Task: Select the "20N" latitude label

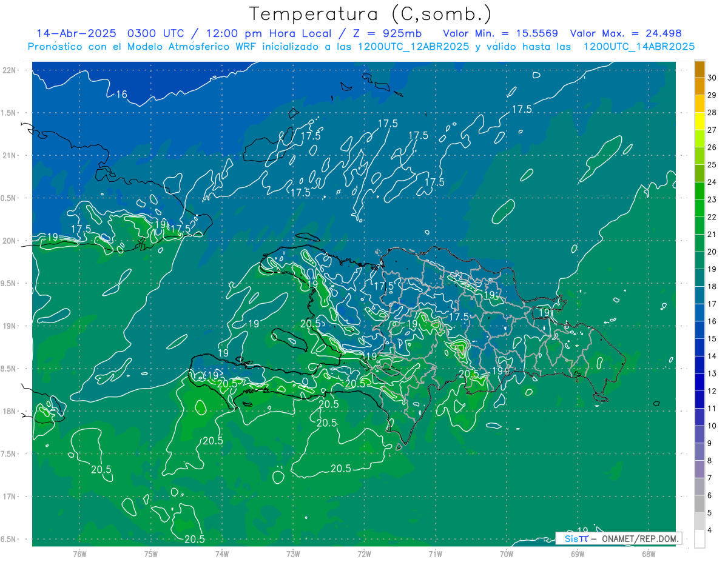Action: [9, 241]
